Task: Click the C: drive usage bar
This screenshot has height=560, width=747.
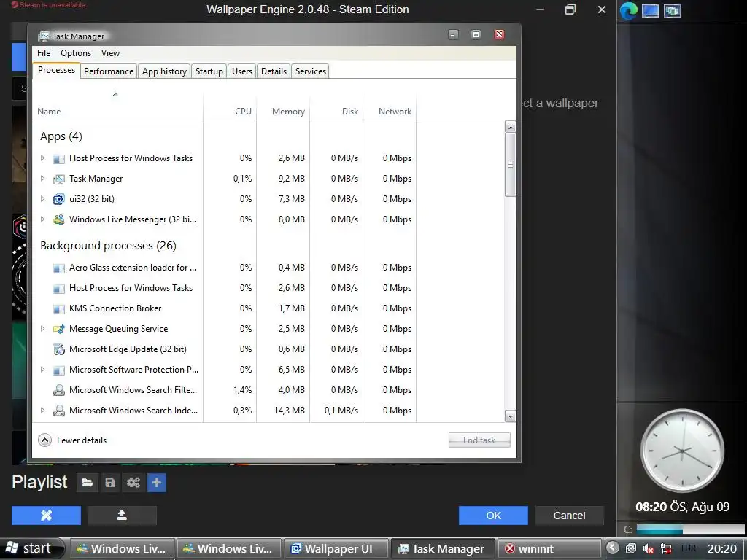Action: point(690,529)
